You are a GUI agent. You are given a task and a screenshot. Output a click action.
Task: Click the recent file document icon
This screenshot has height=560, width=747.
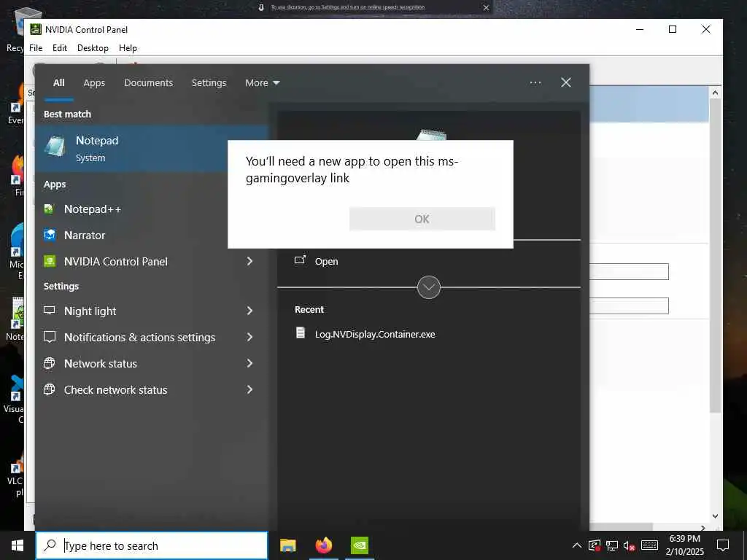[x=301, y=332]
